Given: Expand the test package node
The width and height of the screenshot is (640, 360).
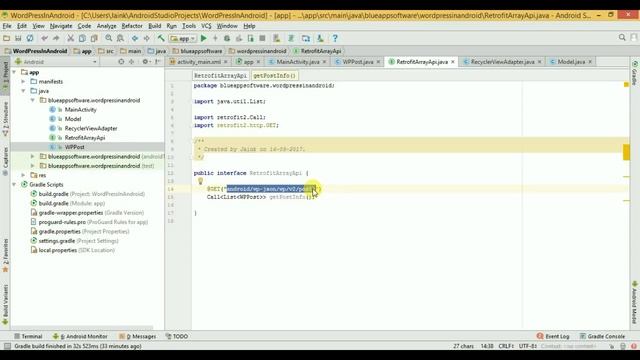Looking at the screenshot, I should 33,166.
